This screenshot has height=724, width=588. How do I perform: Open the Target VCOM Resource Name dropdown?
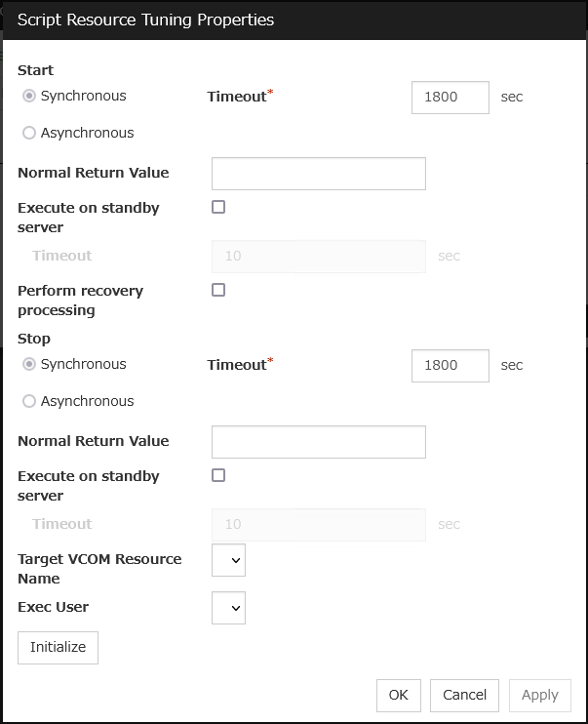(x=228, y=561)
